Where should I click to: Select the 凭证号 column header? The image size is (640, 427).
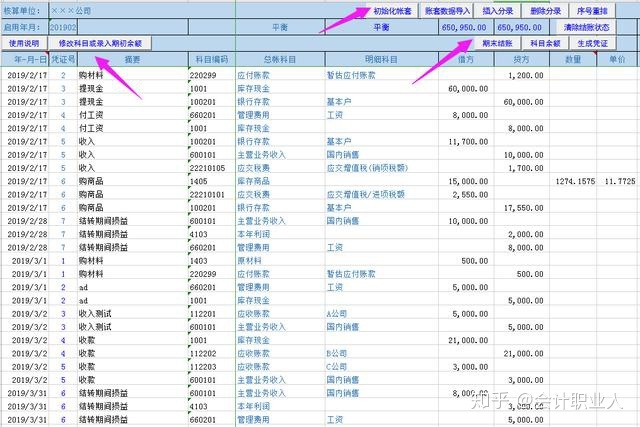63,60
